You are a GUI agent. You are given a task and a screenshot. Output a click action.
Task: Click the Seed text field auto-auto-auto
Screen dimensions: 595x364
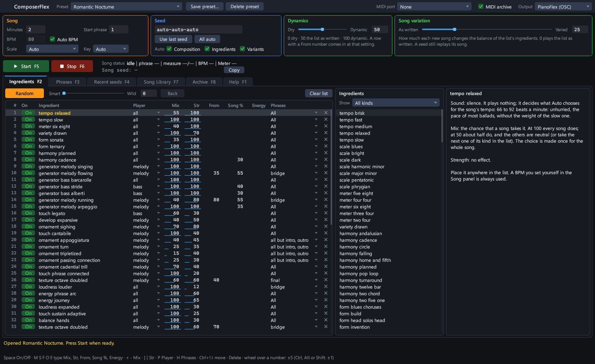tap(199, 29)
